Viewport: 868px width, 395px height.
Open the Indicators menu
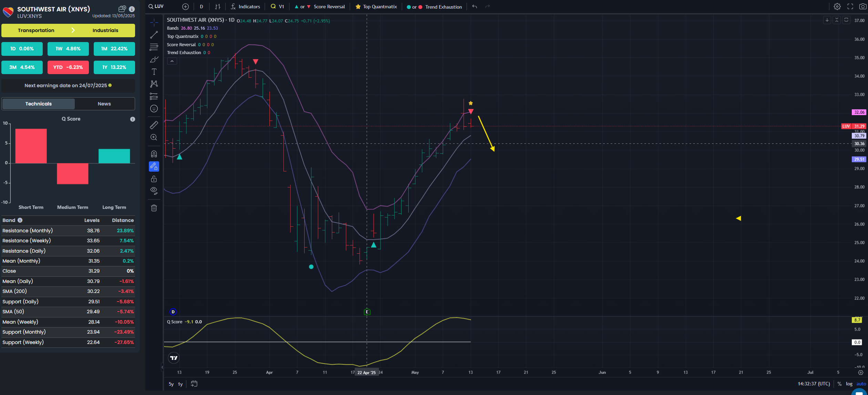point(245,7)
